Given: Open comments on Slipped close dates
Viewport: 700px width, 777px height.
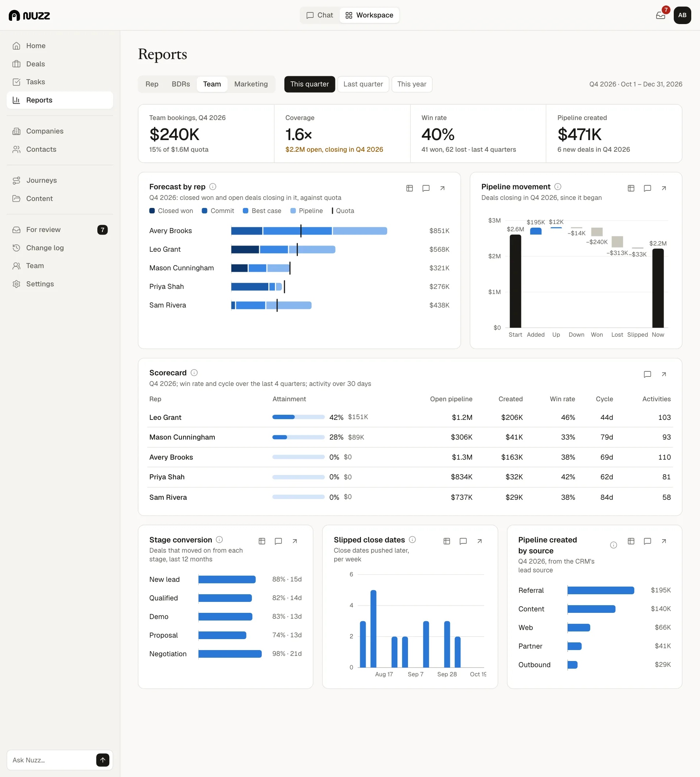Looking at the screenshot, I should (x=463, y=541).
